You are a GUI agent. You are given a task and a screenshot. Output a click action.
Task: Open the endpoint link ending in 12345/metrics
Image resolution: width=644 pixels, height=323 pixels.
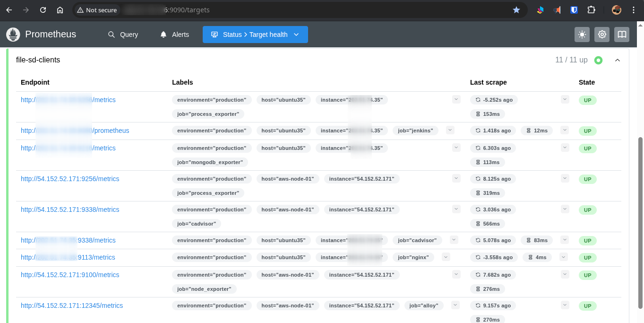tap(72, 306)
